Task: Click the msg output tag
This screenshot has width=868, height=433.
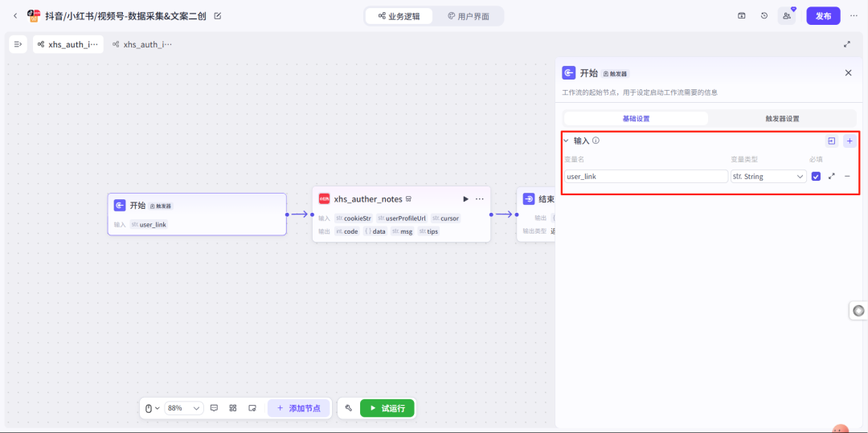Action: [403, 231]
